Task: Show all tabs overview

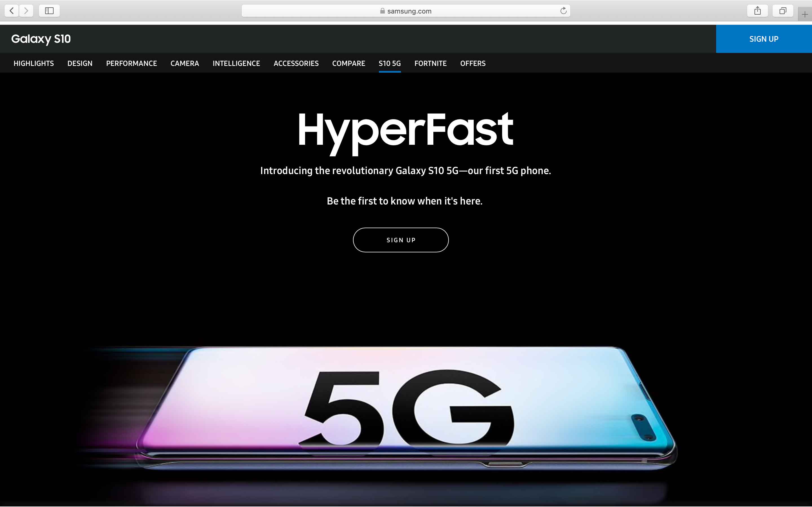Action: pyautogui.click(x=782, y=11)
